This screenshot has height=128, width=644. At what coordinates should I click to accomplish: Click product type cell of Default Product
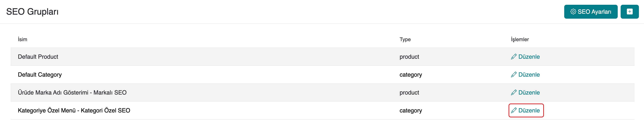[409, 57]
